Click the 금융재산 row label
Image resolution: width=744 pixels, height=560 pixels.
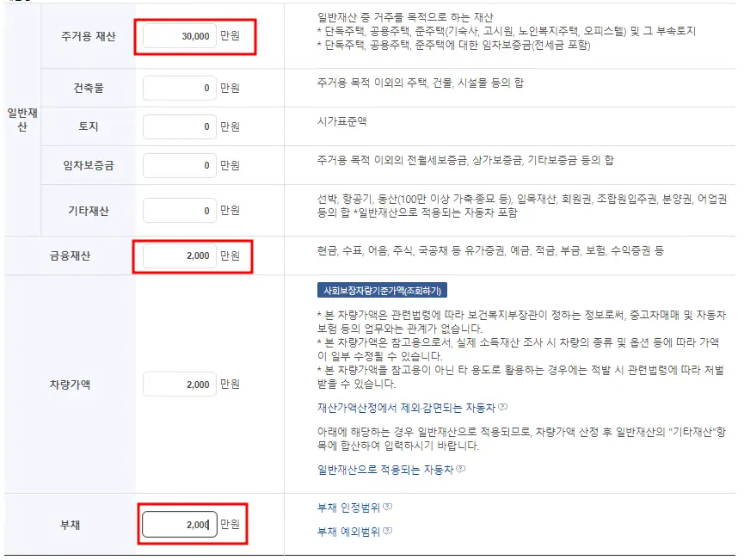pyautogui.click(x=69, y=255)
